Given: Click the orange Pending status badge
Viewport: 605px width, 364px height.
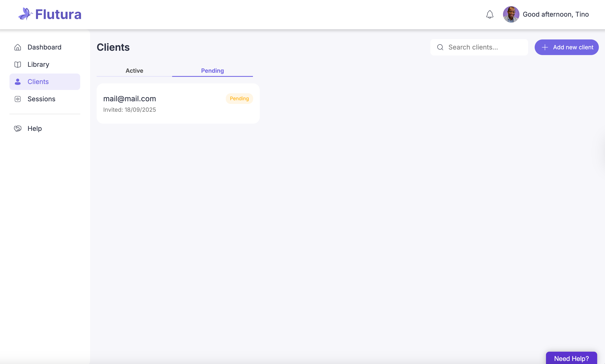Looking at the screenshot, I should pos(239,98).
